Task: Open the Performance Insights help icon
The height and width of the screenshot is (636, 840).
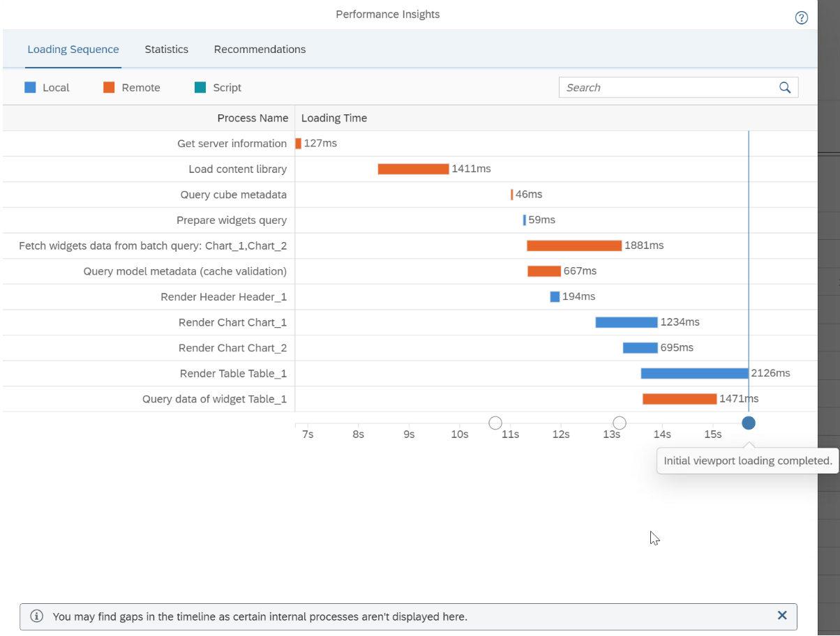Action: 801,17
